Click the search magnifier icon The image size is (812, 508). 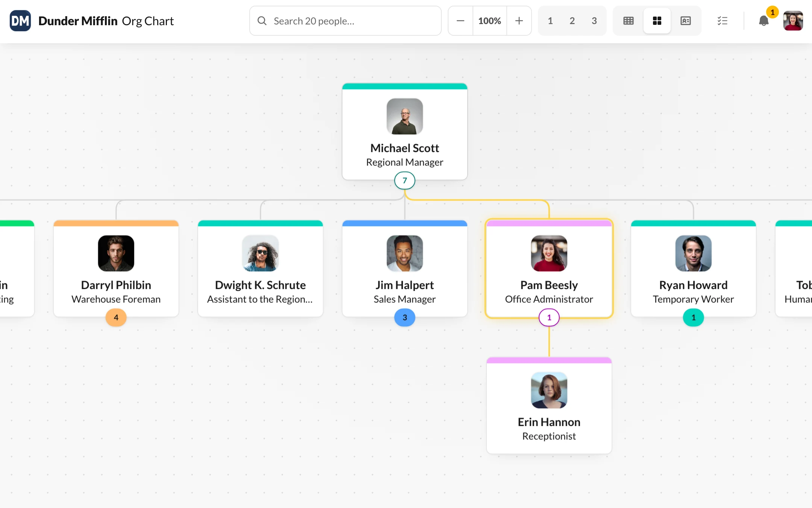point(262,21)
